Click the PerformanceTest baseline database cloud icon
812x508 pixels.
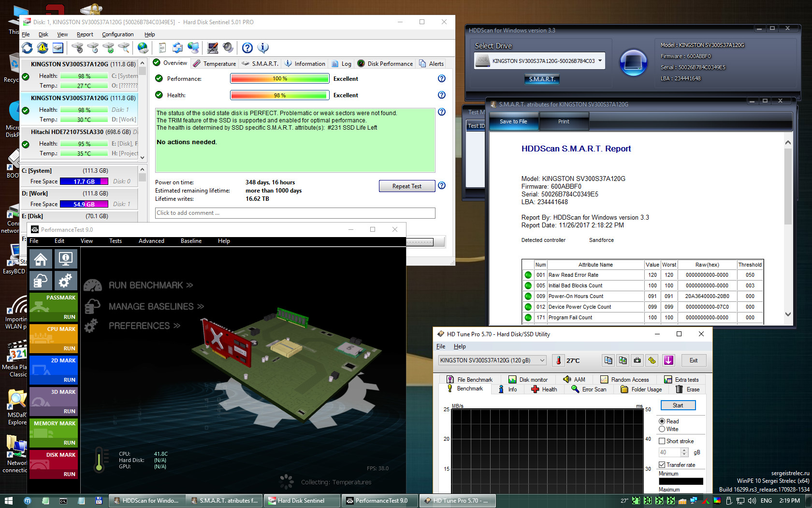pyautogui.click(x=41, y=280)
